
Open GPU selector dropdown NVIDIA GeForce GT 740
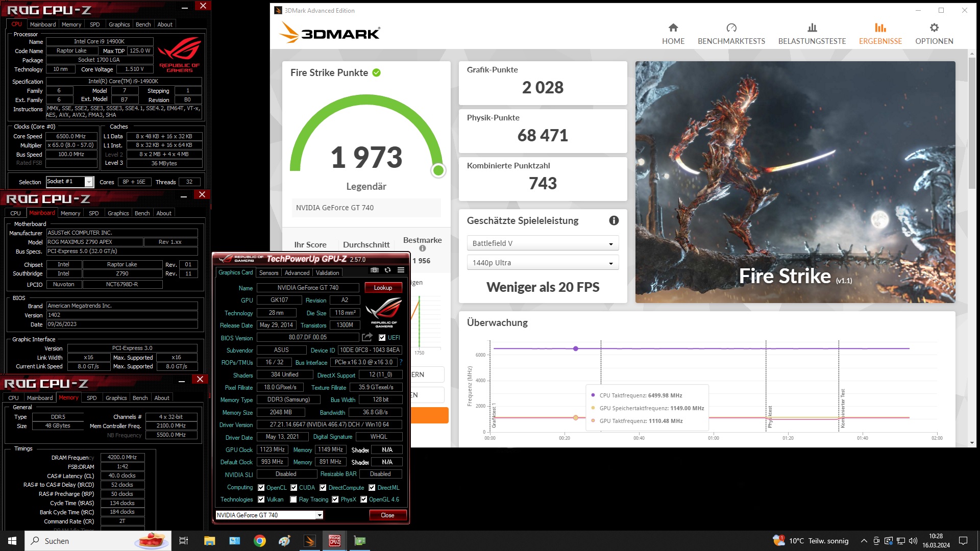click(x=269, y=515)
